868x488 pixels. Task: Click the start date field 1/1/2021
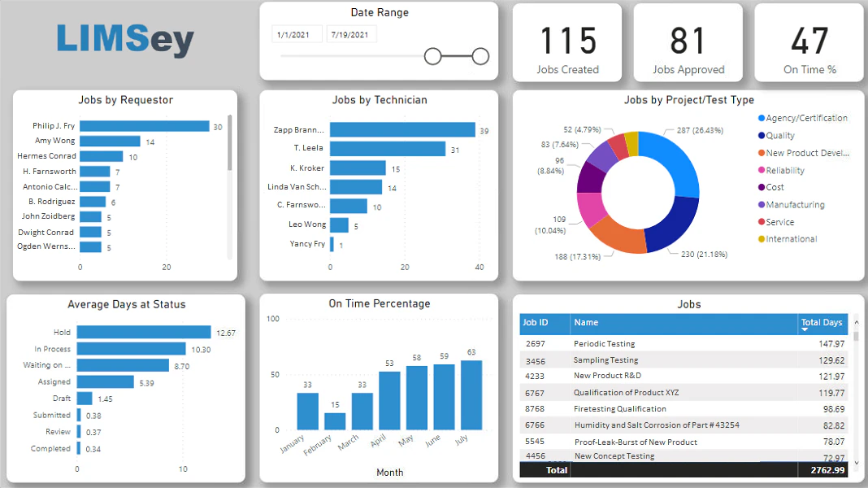coord(297,34)
